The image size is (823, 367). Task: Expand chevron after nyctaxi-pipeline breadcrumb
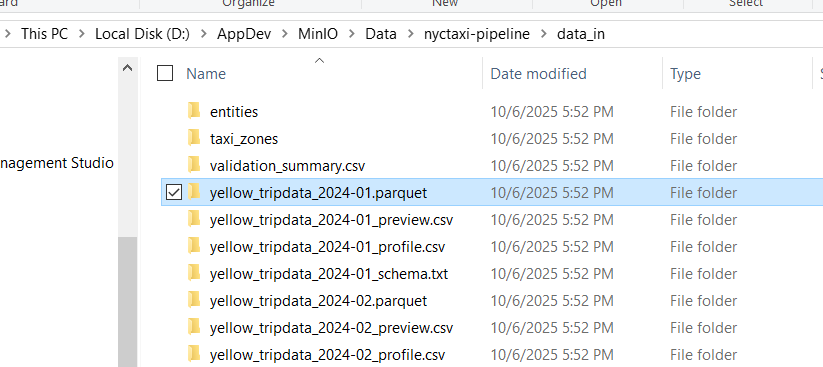tap(544, 34)
